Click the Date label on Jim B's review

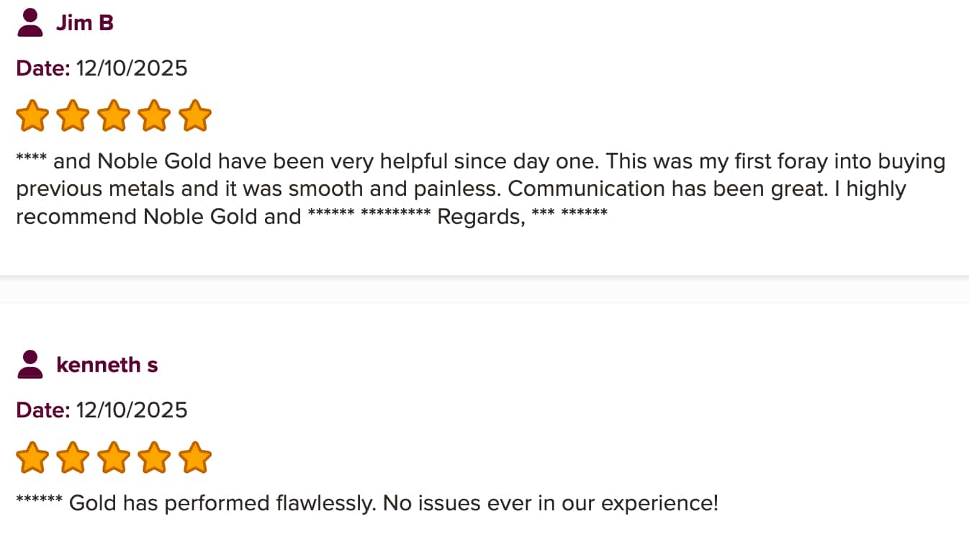point(42,68)
